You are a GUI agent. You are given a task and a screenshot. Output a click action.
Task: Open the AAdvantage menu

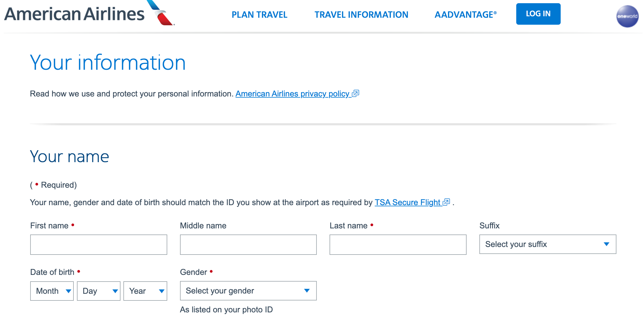[x=465, y=15]
